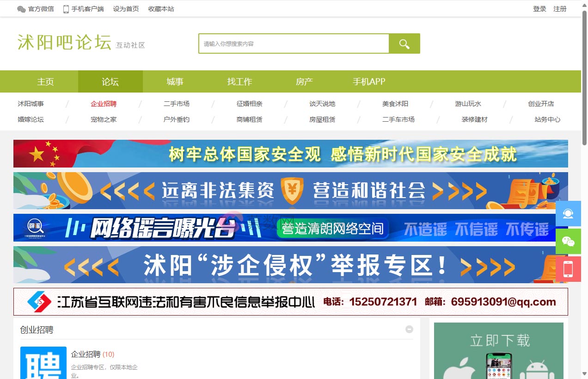The image size is (588, 379).
Task: Switch to the 房产 menu tab
Action: click(x=304, y=81)
